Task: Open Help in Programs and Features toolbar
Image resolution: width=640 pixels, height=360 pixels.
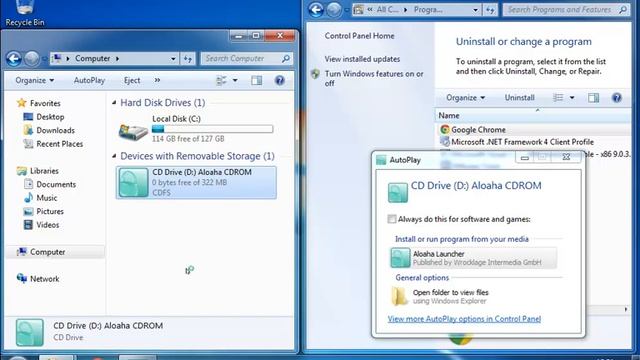Action: (x=617, y=98)
